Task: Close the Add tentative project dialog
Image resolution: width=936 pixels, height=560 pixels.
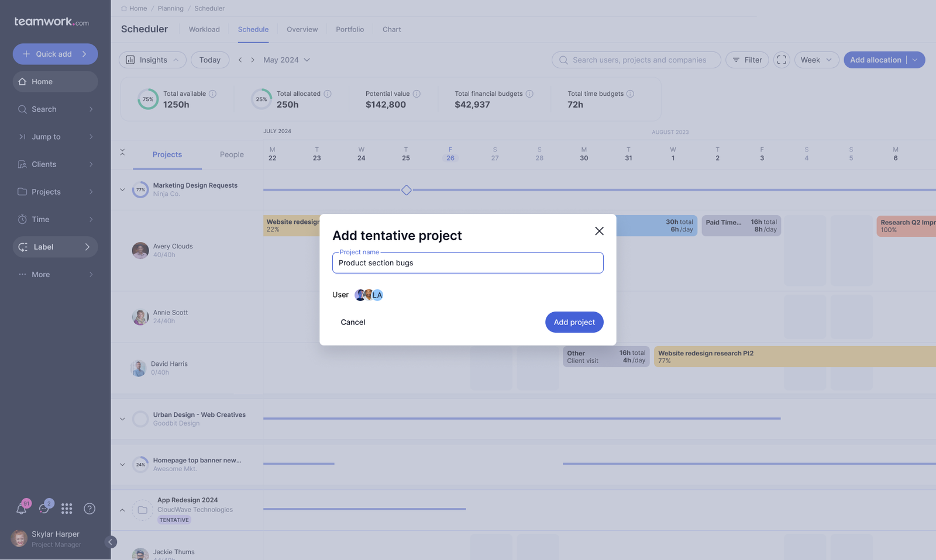Action: pos(599,231)
